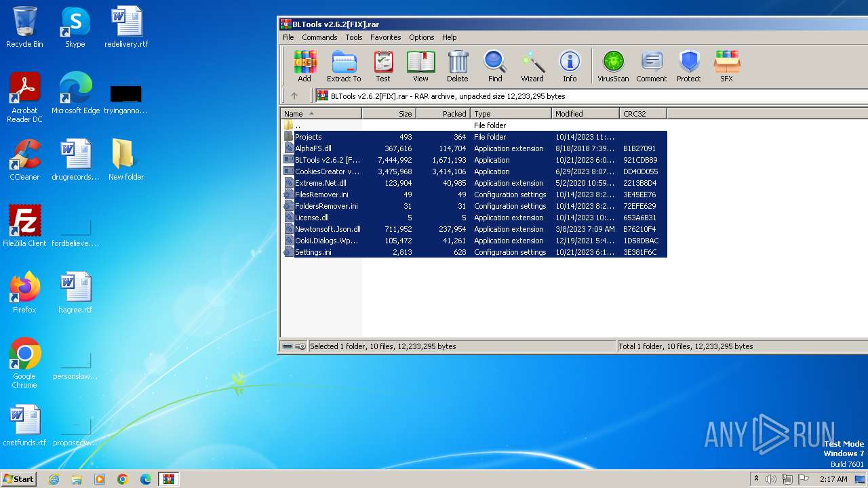Select the Projects folder row

[x=474, y=137]
